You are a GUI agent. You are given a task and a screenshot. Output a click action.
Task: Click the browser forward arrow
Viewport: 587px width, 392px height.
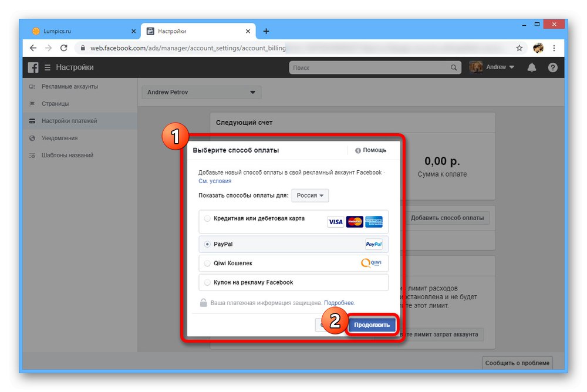coord(48,48)
